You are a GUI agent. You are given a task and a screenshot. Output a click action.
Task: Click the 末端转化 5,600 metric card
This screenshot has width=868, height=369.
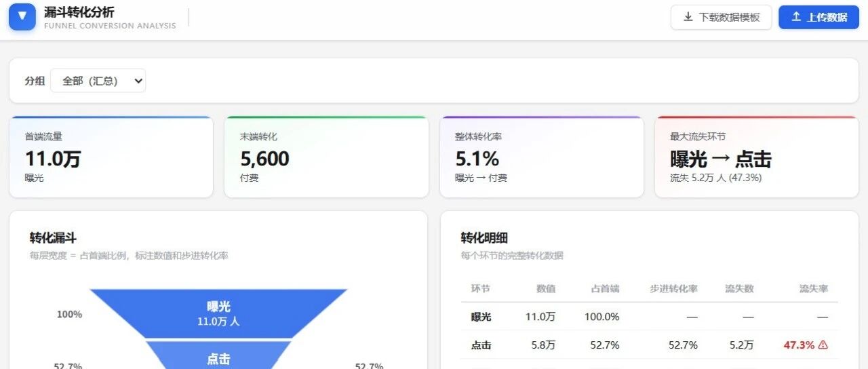[326, 157]
